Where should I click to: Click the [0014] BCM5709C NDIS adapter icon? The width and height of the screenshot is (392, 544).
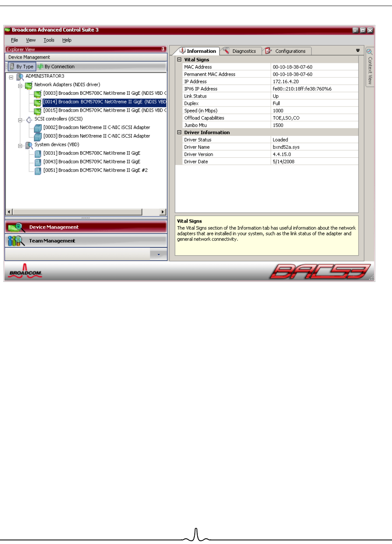(38, 102)
